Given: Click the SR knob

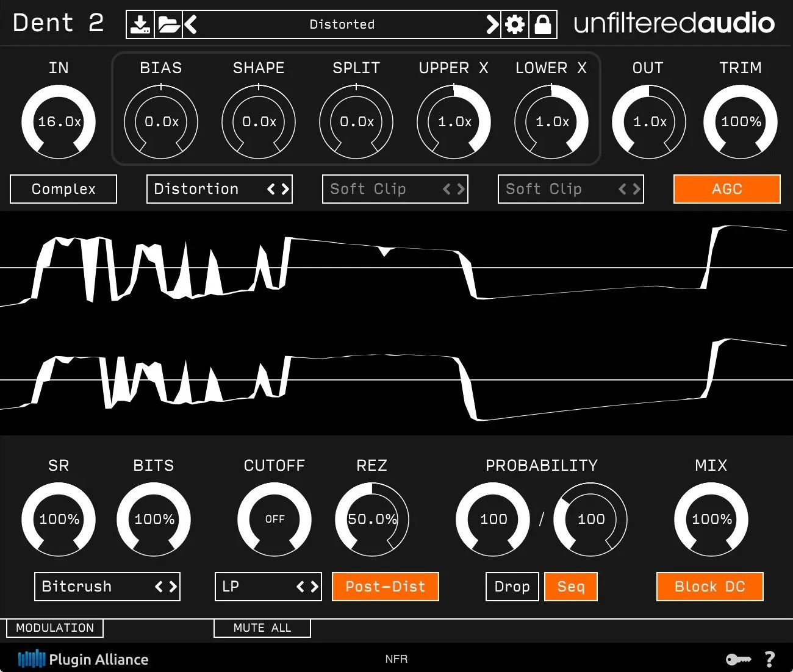Looking at the screenshot, I should click(x=59, y=520).
